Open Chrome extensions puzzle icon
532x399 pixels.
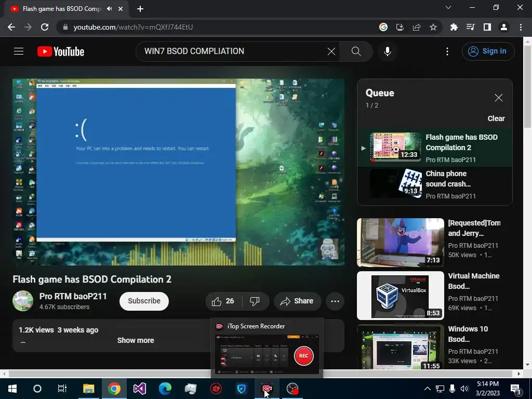pyautogui.click(x=454, y=27)
